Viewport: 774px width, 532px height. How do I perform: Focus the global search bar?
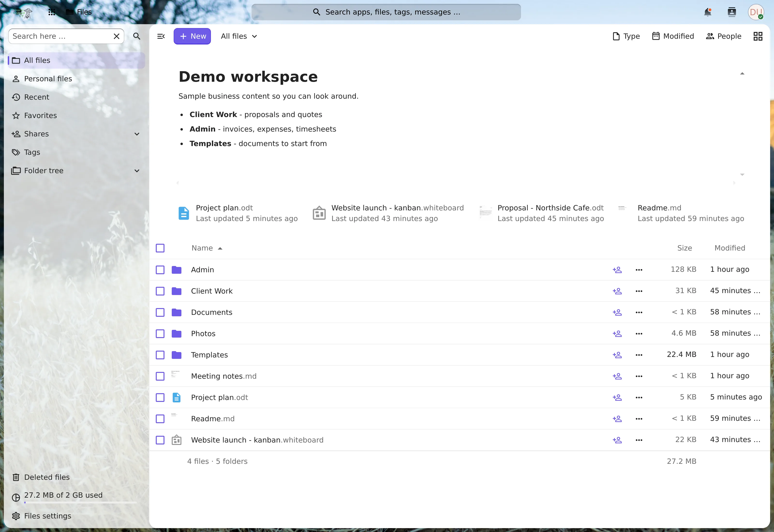click(x=386, y=12)
